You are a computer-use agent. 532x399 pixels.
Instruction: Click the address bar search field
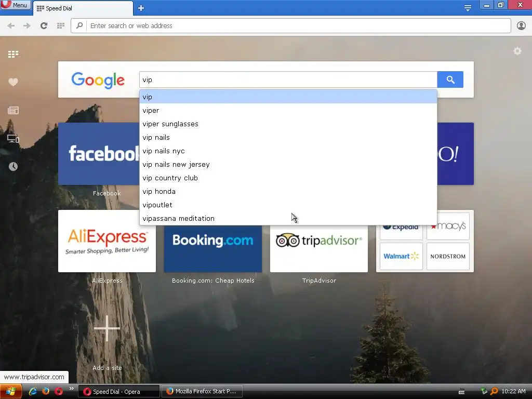tap(291, 26)
